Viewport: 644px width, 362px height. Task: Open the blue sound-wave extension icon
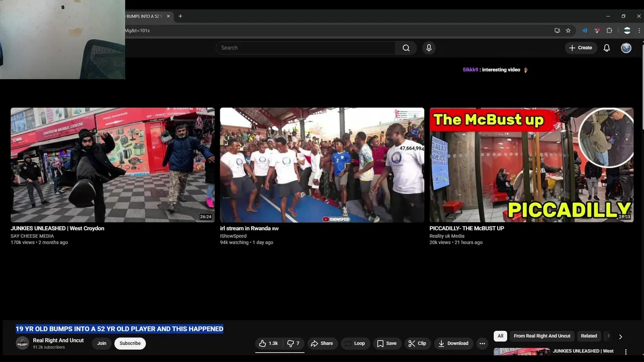585,31
